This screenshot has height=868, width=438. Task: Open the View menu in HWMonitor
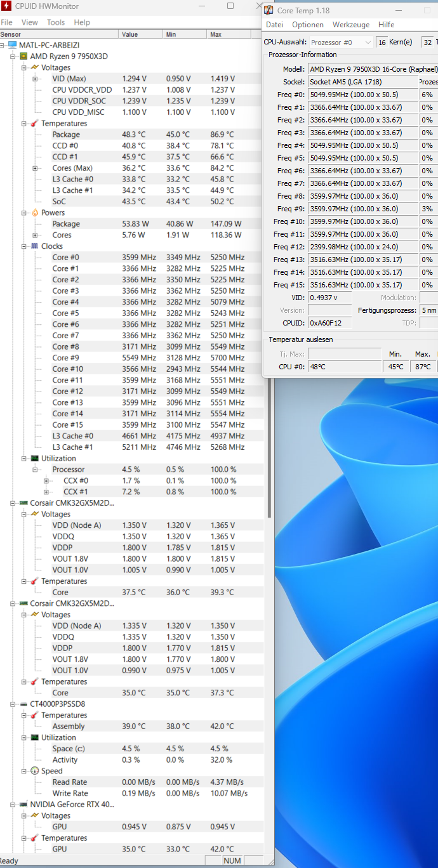pyautogui.click(x=30, y=22)
